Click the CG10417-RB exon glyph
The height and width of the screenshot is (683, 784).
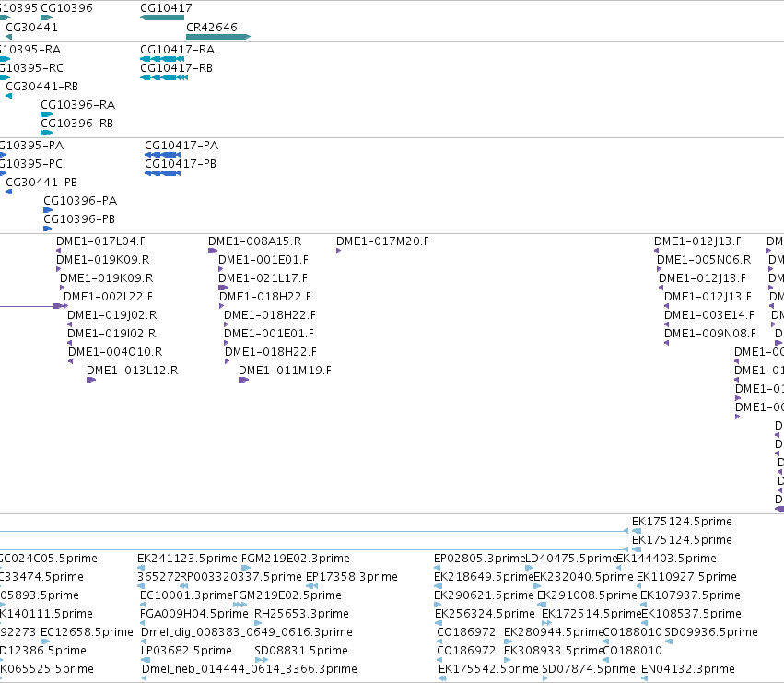pos(164,77)
